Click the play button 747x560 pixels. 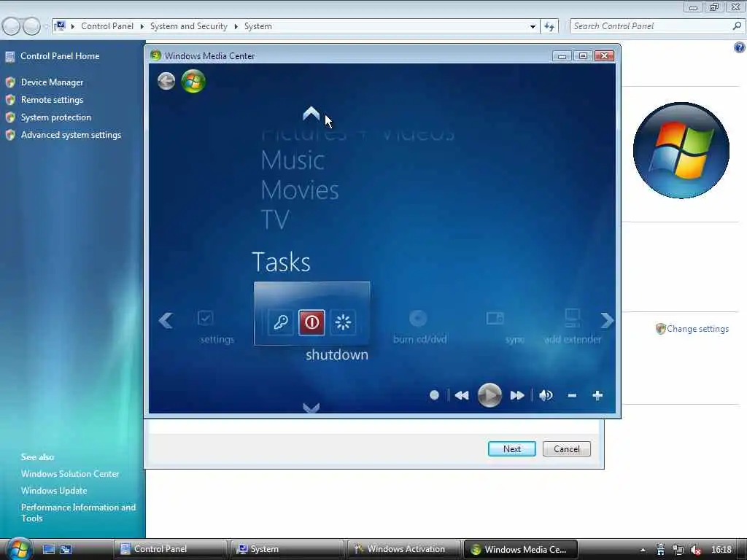pos(489,395)
